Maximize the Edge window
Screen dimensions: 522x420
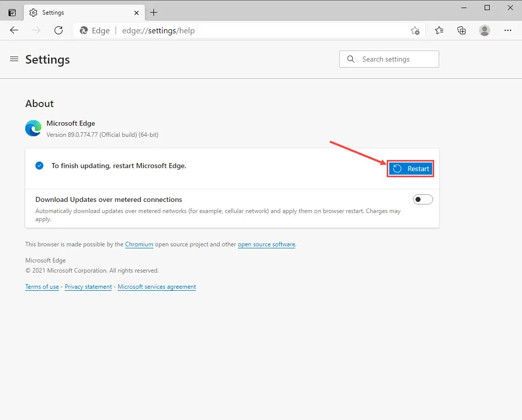click(x=487, y=8)
